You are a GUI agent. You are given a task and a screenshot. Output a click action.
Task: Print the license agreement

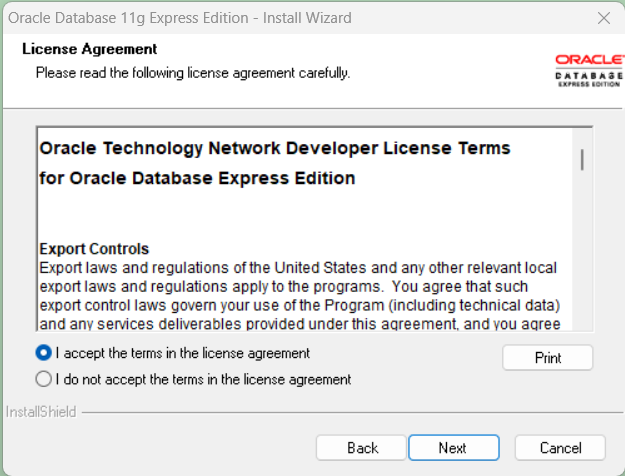[x=548, y=358]
